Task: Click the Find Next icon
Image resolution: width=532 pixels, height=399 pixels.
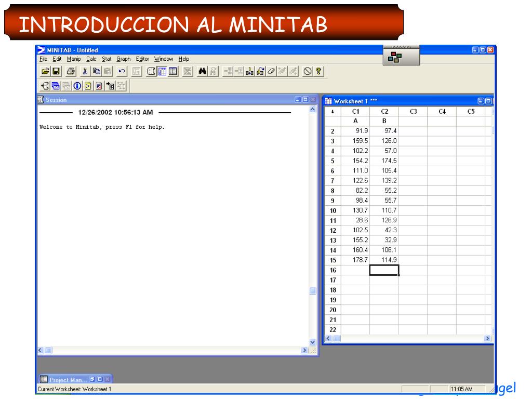Action: (x=213, y=71)
